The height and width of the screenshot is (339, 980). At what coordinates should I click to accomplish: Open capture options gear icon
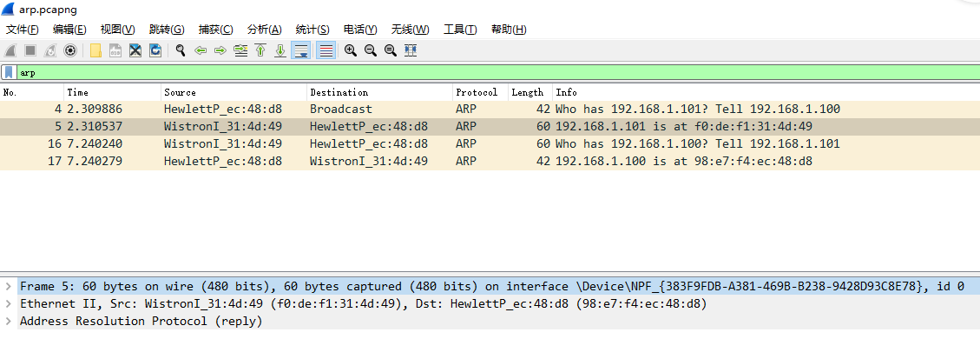click(x=70, y=50)
